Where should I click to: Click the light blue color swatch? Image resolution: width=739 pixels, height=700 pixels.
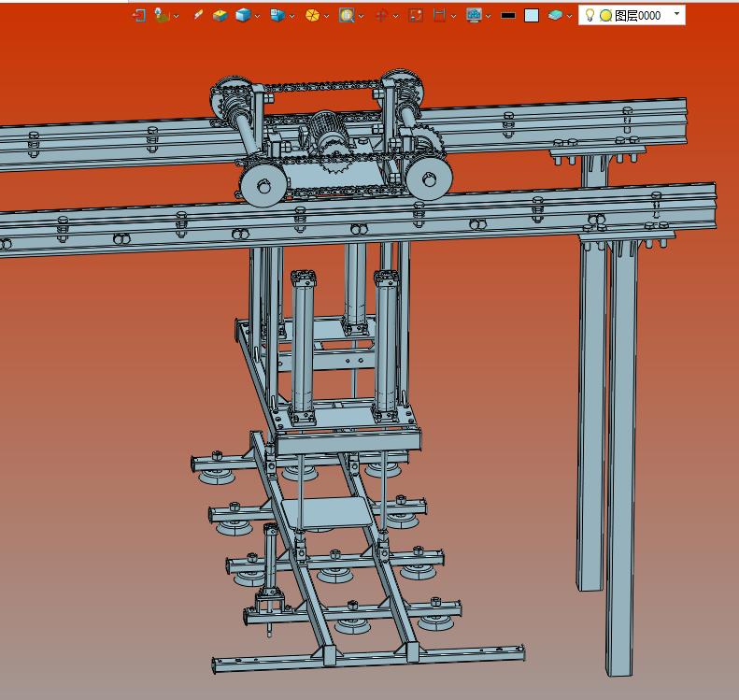point(532,16)
